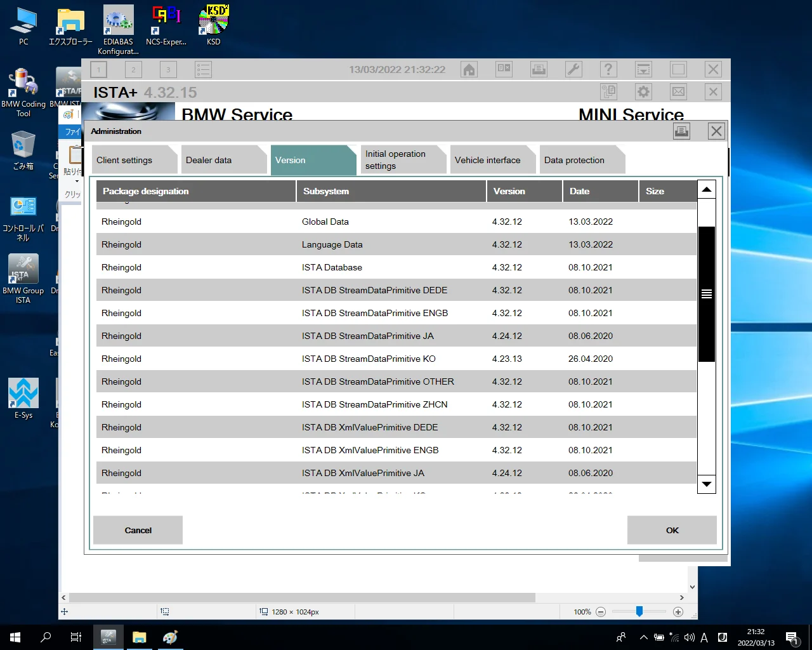
Task: Print from the Administration dialog printer icon
Action: pos(681,131)
